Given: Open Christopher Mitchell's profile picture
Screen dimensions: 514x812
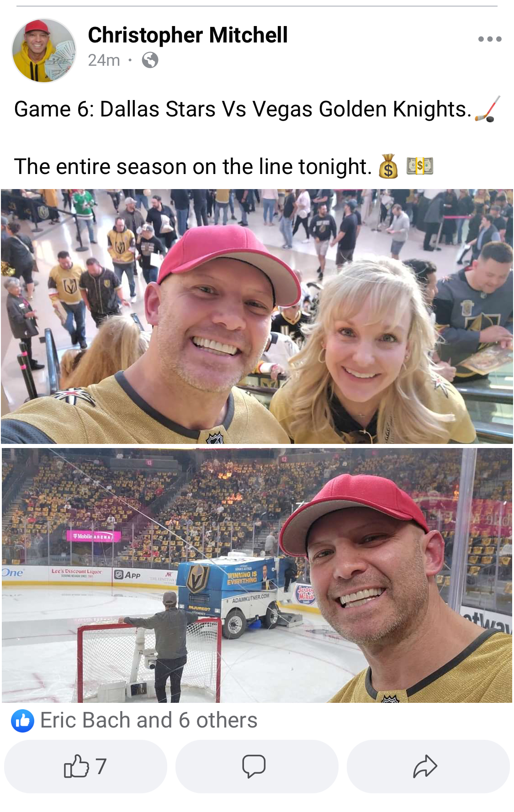Looking at the screenshot, I should tap(44, 50).
